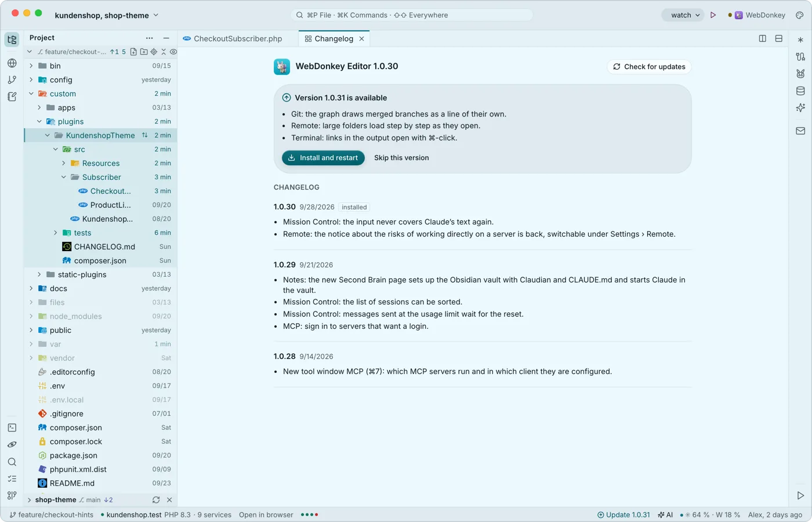
Task: Open the AI sparkle icon in right sidebar
Action: coord(800,108)
